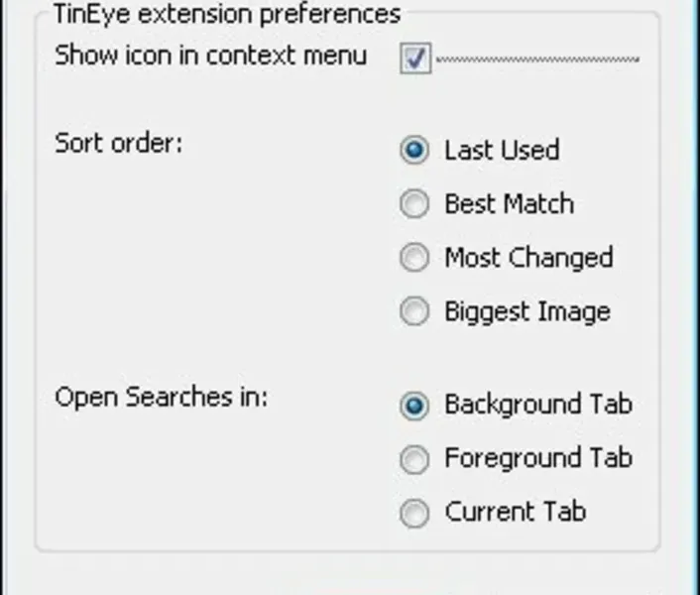700x595 pixels.
Task: Click the "Best Match" option text
Action: [509, 204]
